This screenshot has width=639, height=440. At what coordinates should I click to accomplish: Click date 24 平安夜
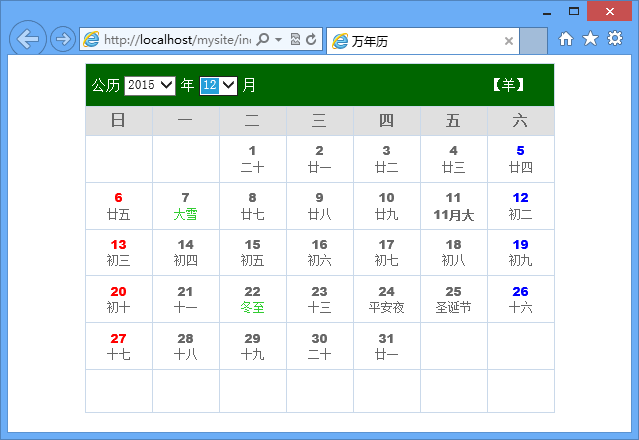pyautogui.click(x=387, y=299)
